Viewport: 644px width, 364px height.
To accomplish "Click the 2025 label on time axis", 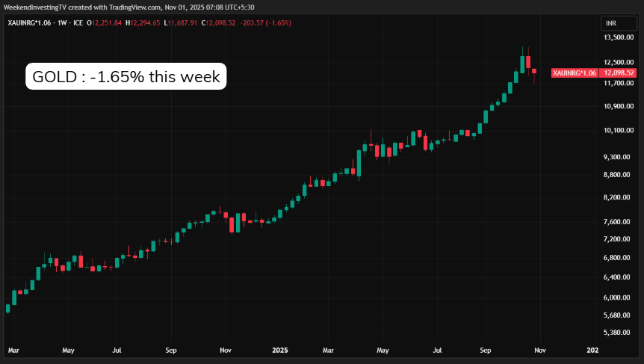I will 280,349.
